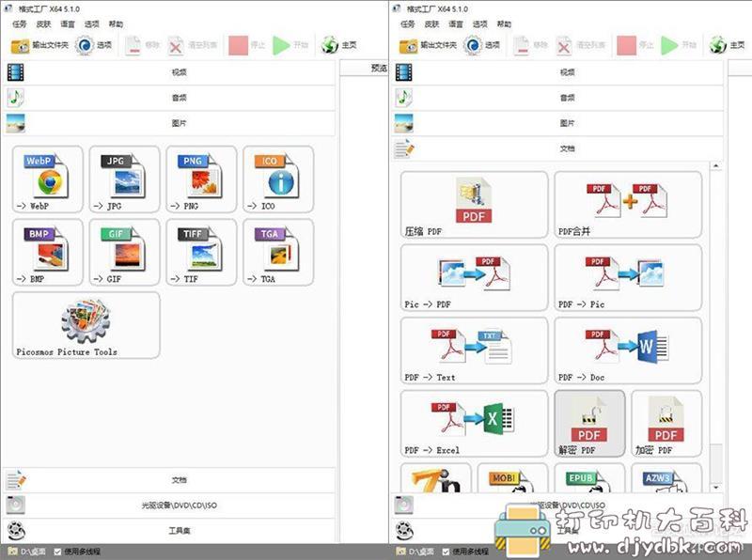Open the 皮肤 skin menu in right window

pyautogui.click(x=431, y=24)
